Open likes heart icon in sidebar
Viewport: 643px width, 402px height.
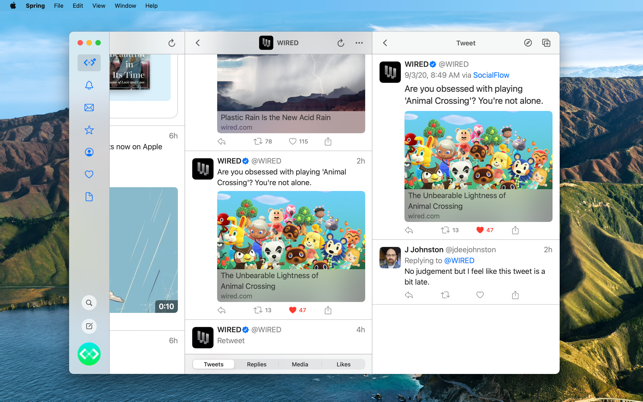(x=89, y=174)
